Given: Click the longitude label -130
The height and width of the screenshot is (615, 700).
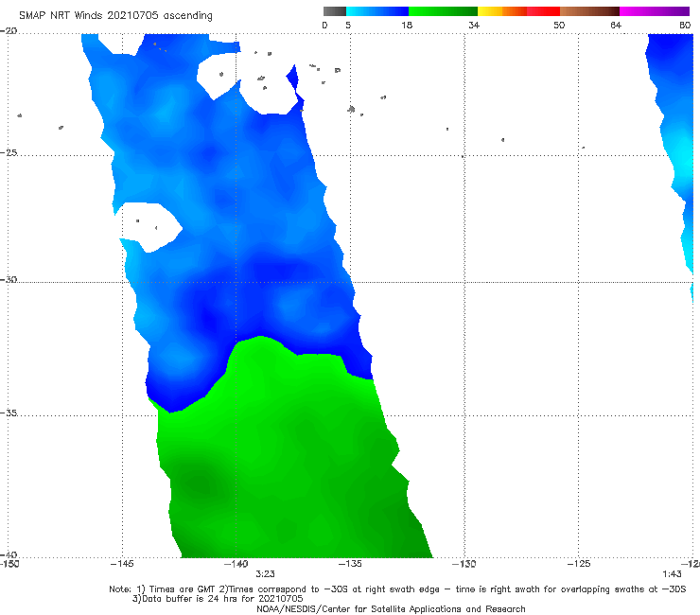Looking at the screenshot, I should click(464, 564).
